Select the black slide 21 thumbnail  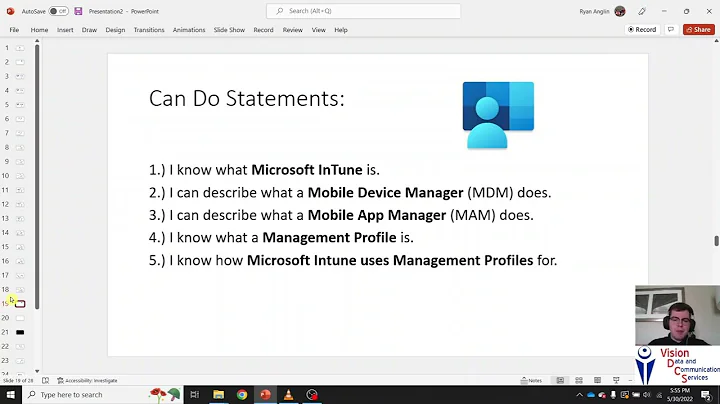pyautogui.click(x=20, y=332)
